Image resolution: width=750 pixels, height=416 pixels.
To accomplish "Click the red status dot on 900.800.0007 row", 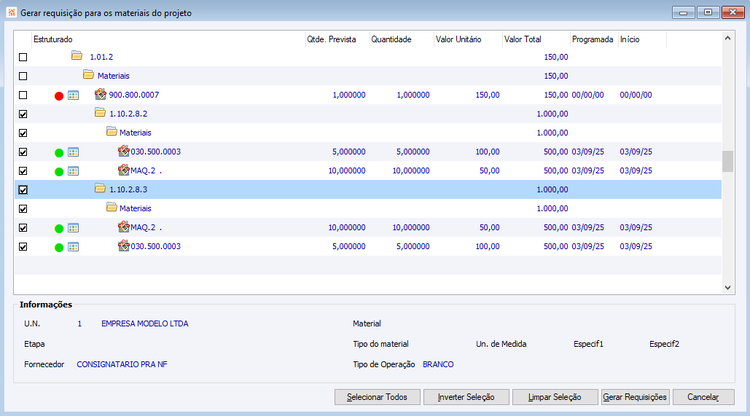I will (59, 96).
